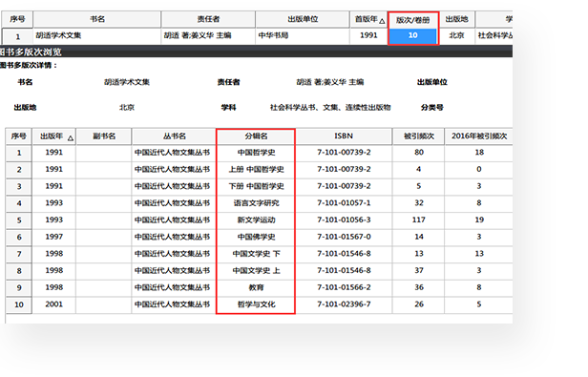Image resolution: width=588 pixels, height=377 pixels.
Task: Click the 副书名 column header
Action: point(104,136)
